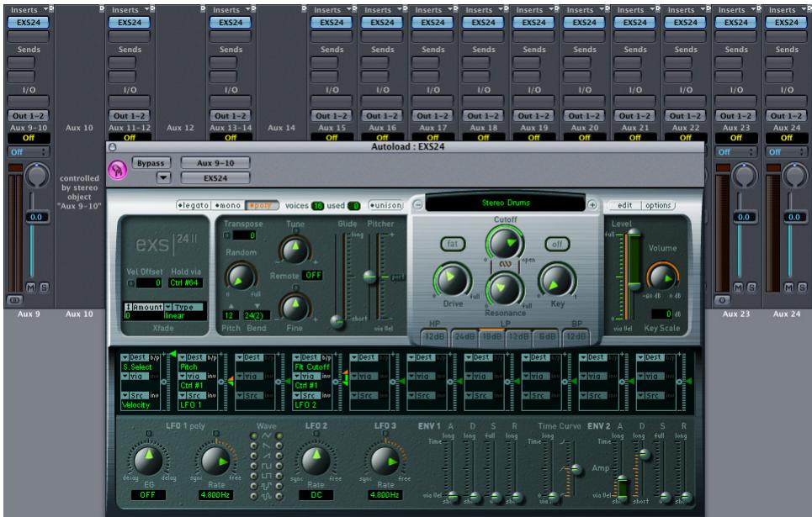Click the filter Key knob
The image size is (812, 517).
[557, 280]
